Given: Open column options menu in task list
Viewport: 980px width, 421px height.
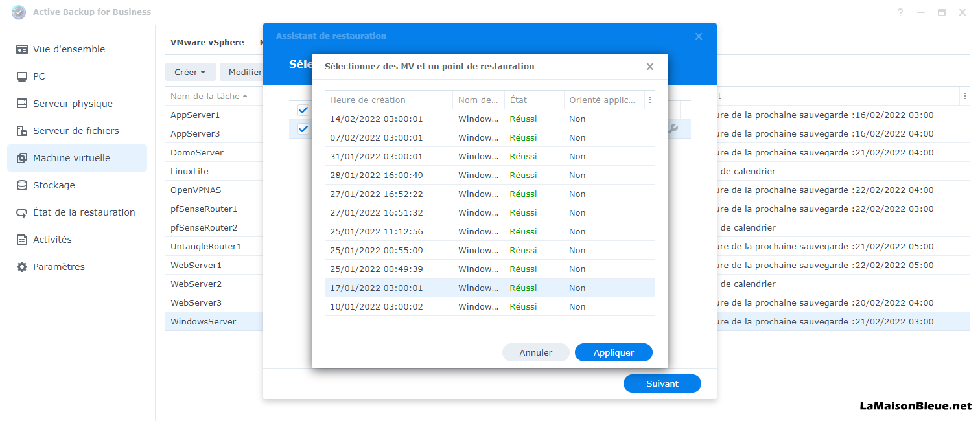Looking at the screenshot, I should [965, 96].
